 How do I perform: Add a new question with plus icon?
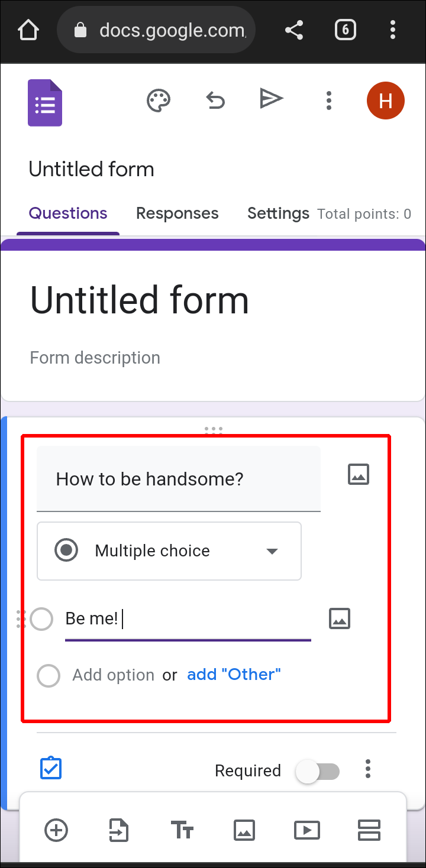pos(57,830)
